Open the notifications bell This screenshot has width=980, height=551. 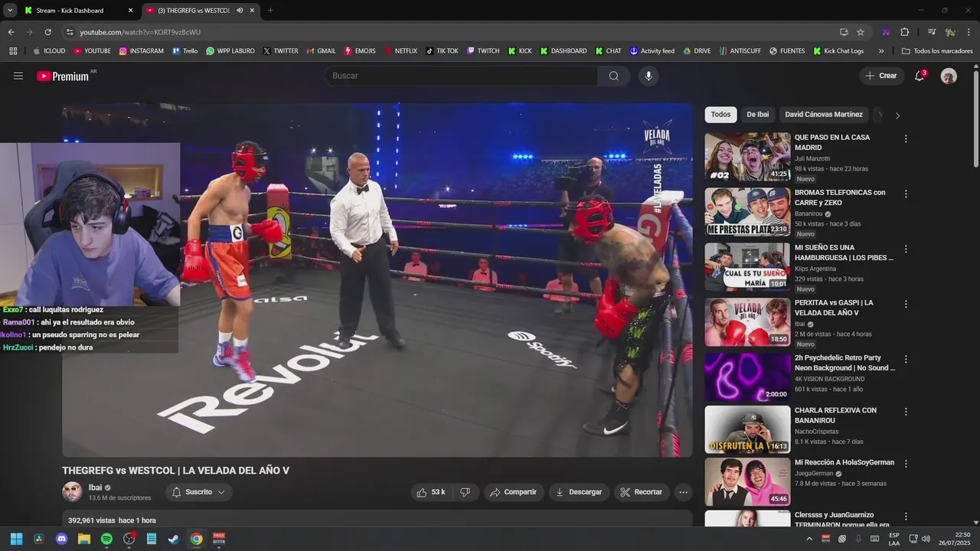[920, 76]
